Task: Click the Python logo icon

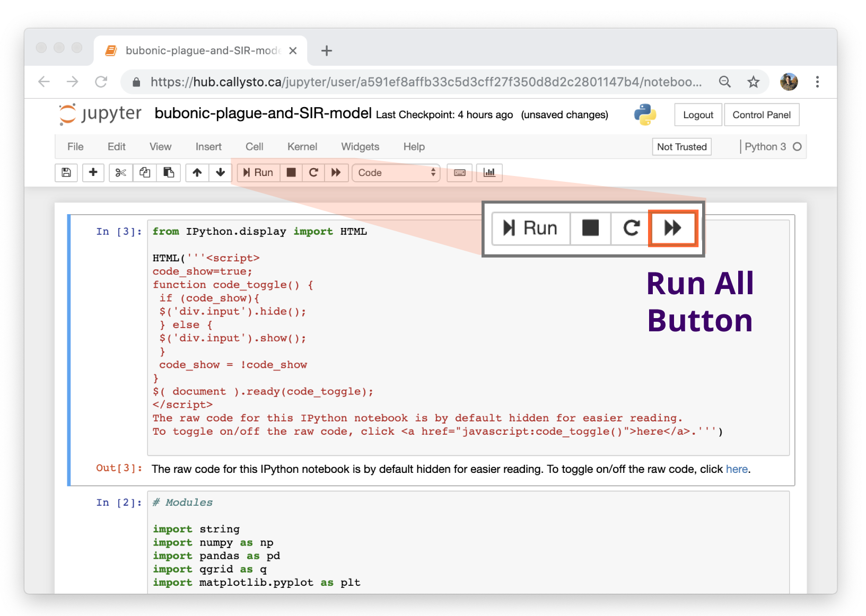Action: (x=645, y=115)
